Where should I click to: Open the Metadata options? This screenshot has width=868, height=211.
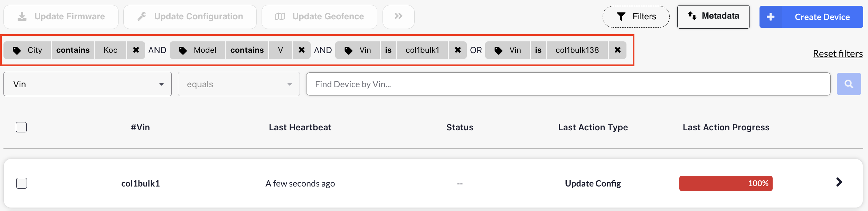coord(713,17)
